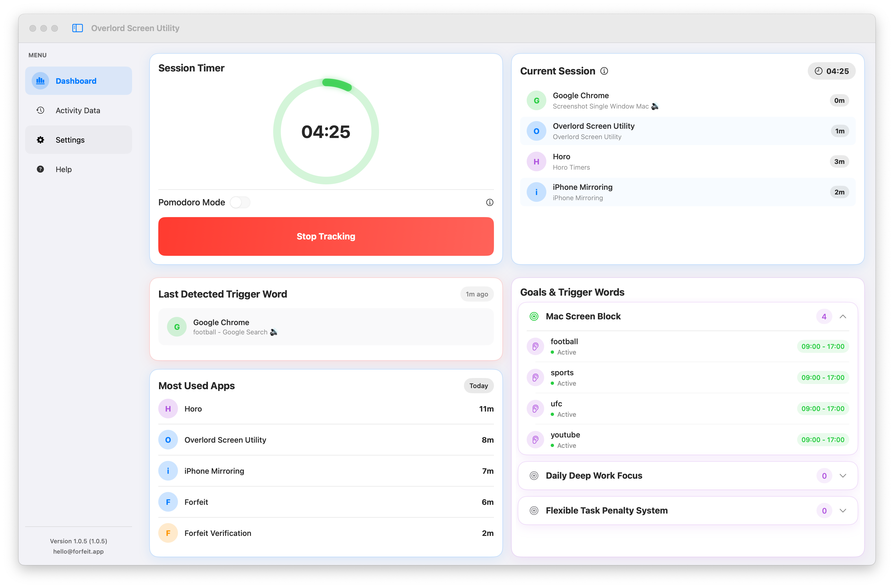This screenshot has height=588, width=894.
Task: Click the Flexible Task Penalty System target icon
Action: [x=534, y=511]
